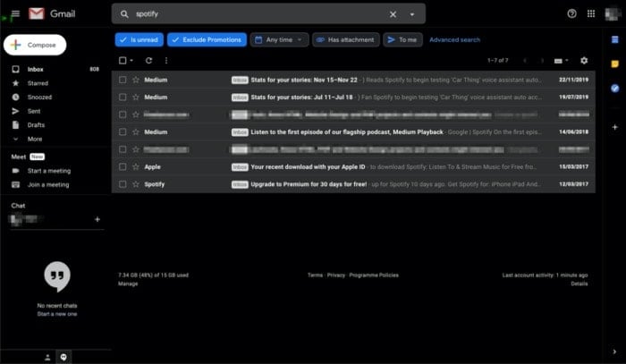Open Google Tasks side panel icon

point(615,89)
